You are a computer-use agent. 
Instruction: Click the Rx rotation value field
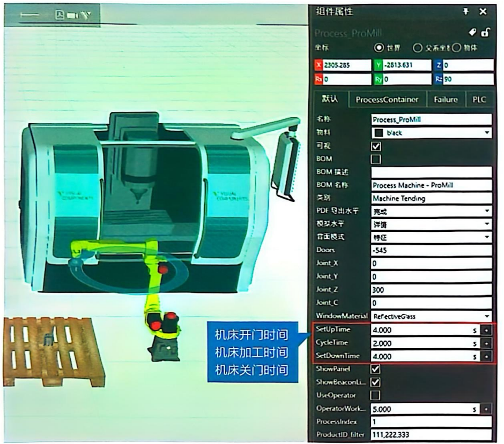346,79
